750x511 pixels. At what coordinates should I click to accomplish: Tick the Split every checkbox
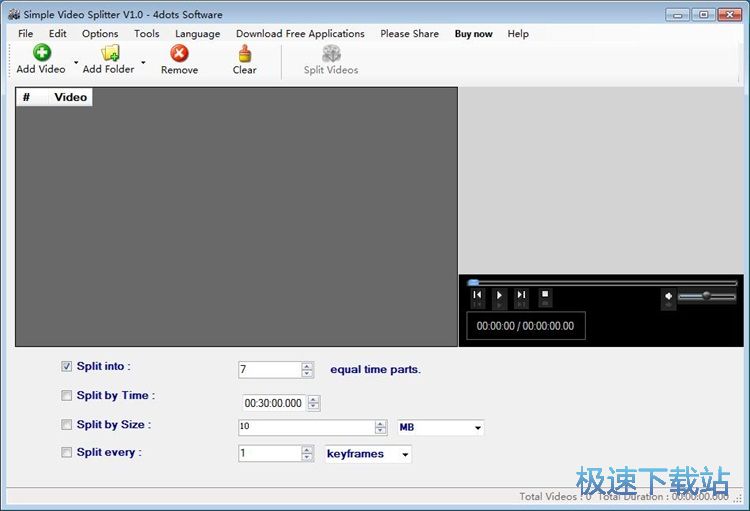pyautogui.click(x=67, y=453)
